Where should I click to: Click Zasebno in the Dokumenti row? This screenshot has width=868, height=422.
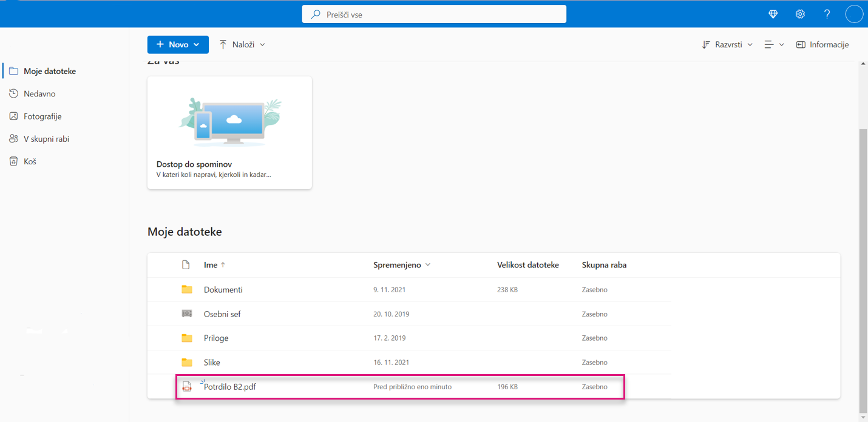pos(594,290)
